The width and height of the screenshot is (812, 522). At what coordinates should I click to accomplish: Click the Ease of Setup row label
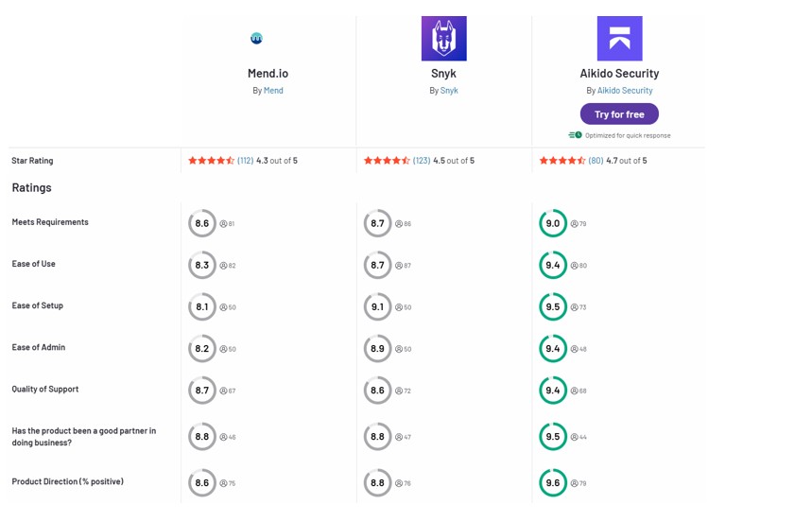point(37,305)
